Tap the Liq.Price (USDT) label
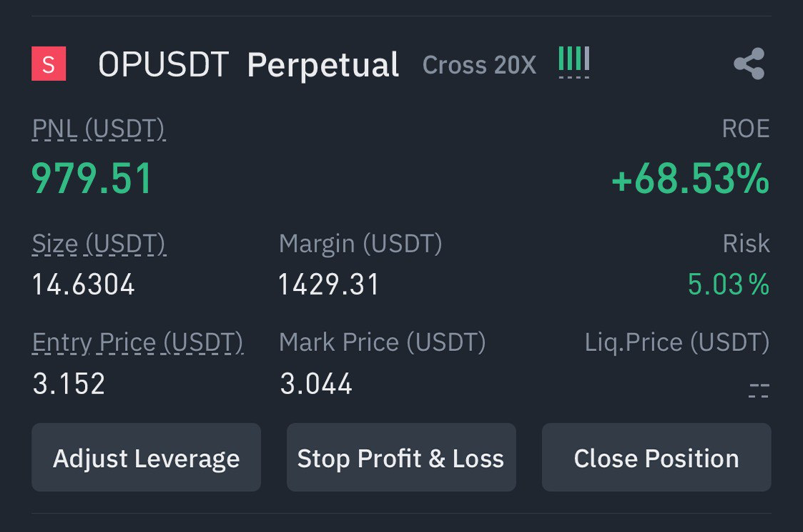The height and width of the screenshot is (532, 803). pos(676,343)
